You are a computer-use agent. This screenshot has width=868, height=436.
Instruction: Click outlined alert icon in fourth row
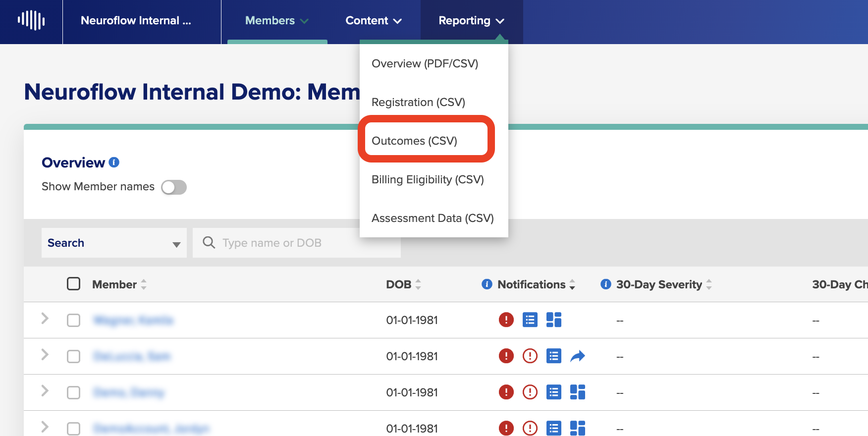[530, 428]
